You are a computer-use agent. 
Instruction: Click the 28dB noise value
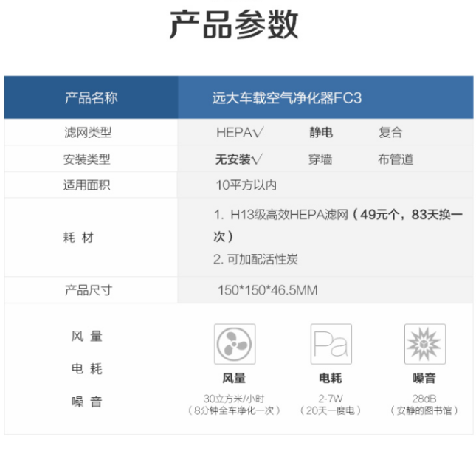[424, 399]
